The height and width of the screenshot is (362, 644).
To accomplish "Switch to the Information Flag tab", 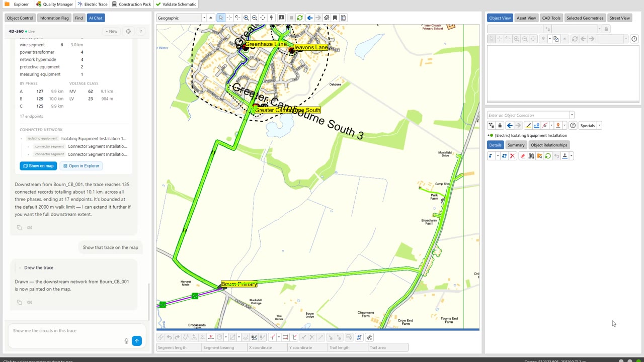I will 54,18.
